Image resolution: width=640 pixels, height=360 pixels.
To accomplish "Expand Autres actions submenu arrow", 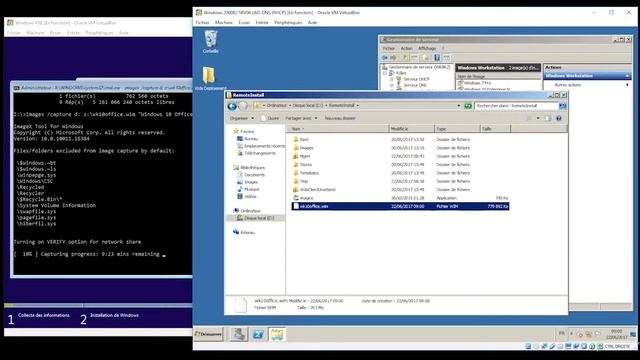I will [627, 85].
